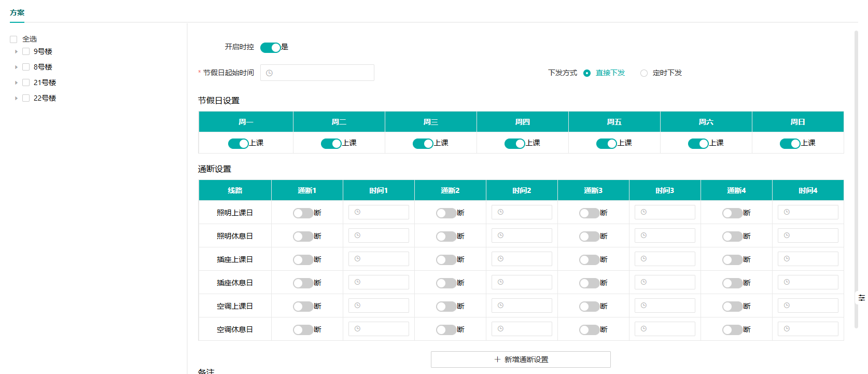This screenshot has width=868, height=374.
Task: Click the settings slider icon at right edge
Action: point(861,298)
